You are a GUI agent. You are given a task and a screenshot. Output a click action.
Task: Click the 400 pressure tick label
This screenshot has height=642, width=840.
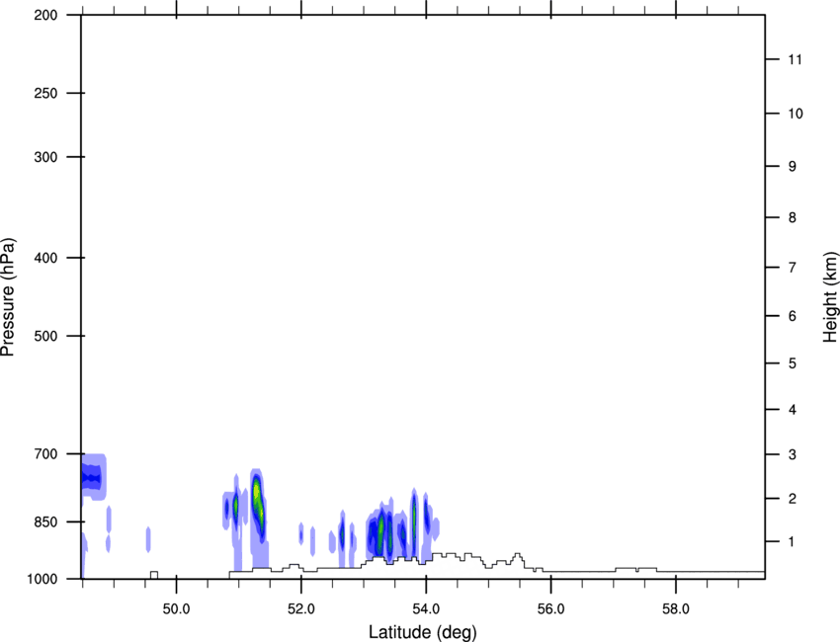45,258
